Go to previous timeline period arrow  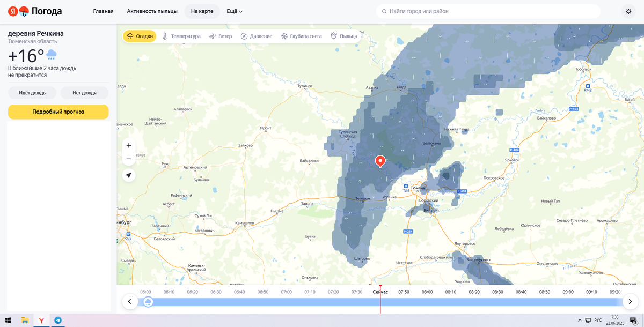(130, 301)
